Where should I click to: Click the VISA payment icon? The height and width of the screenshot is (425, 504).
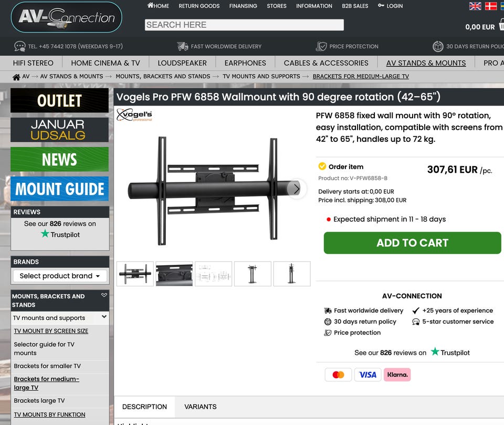pos(367,375)
